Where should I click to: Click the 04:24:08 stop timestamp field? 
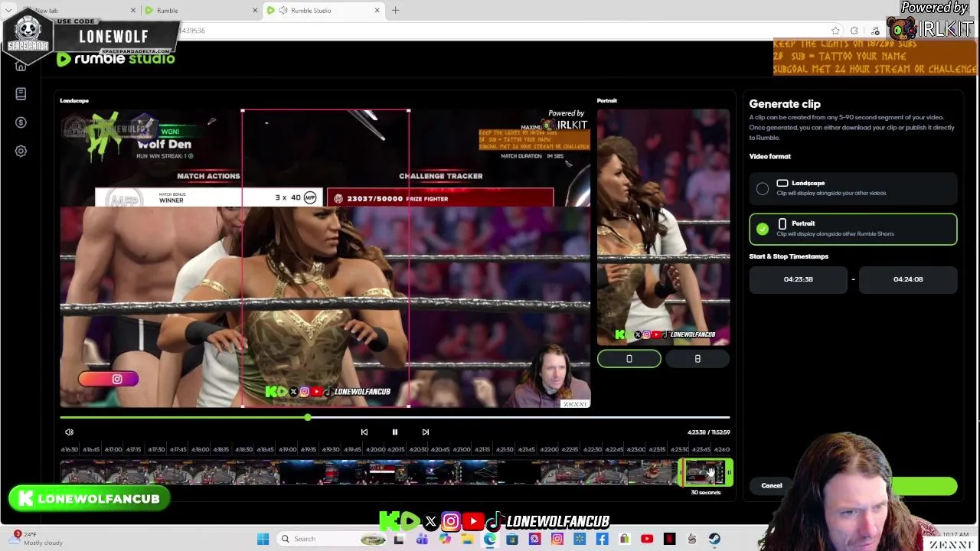point(908,279)
